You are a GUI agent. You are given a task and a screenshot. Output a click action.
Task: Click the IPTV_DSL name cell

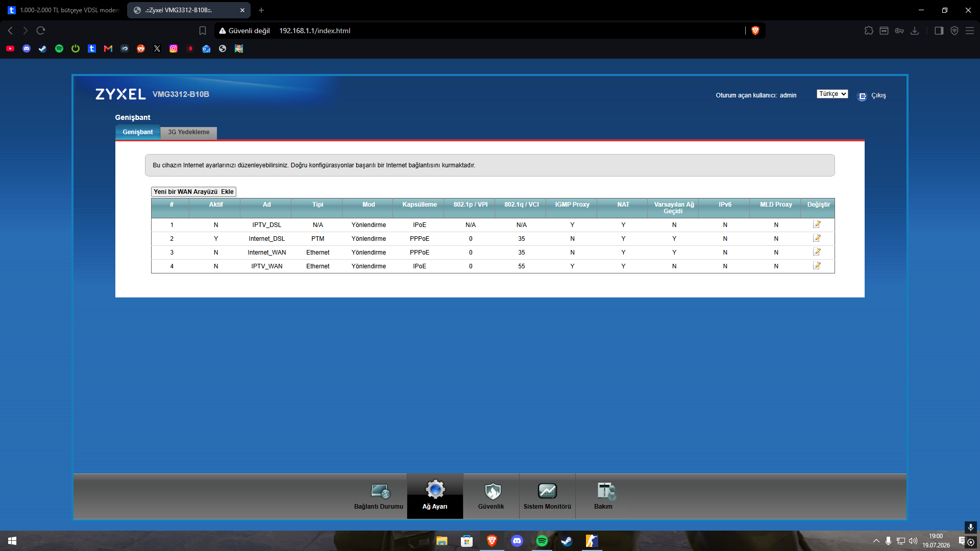267,225
